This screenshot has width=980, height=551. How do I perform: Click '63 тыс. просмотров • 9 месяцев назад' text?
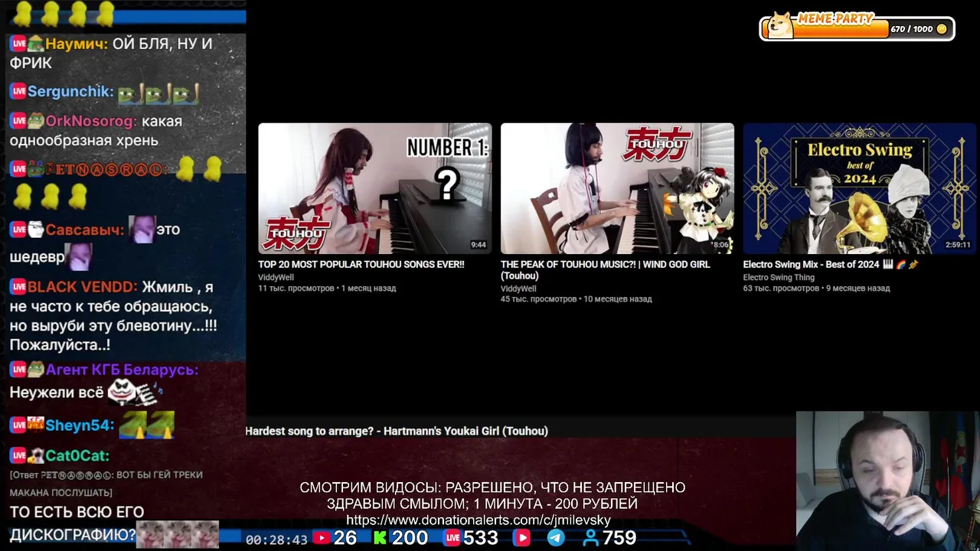tap(817, 289)
